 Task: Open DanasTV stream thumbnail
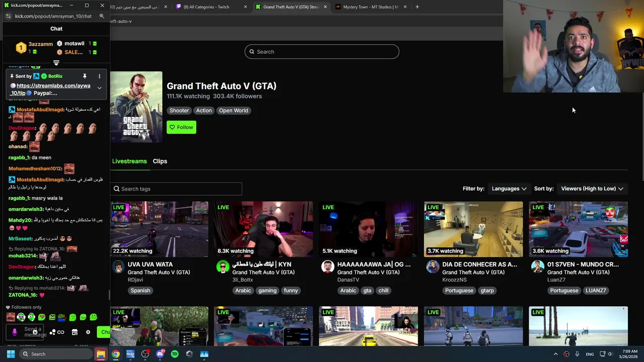point(368,229)
